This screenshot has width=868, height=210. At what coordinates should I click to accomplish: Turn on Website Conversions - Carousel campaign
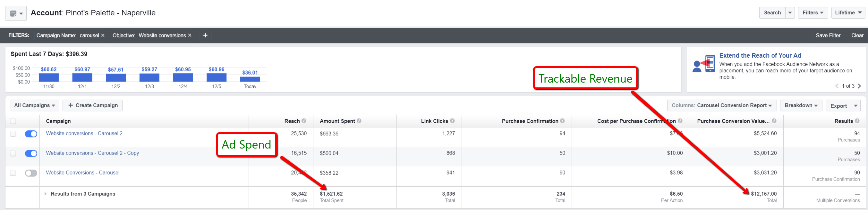(x=31, y=173)
